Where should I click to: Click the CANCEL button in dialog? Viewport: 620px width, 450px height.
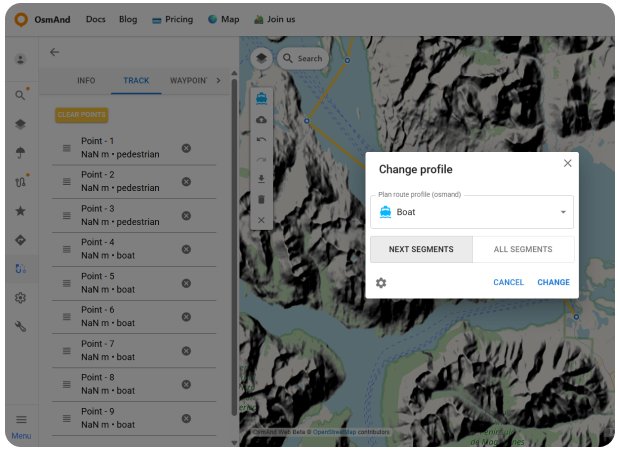pyautogui.click(x=508, y=283)
